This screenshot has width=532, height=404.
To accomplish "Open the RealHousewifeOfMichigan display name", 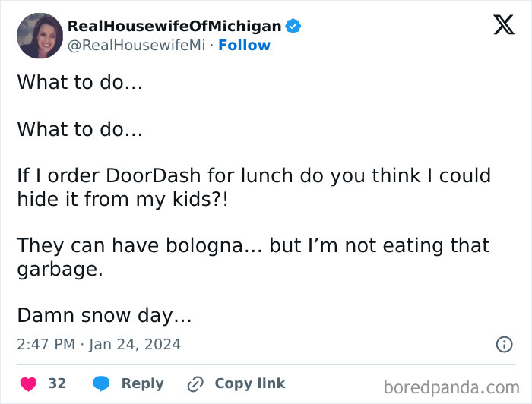I will (174, 27).
